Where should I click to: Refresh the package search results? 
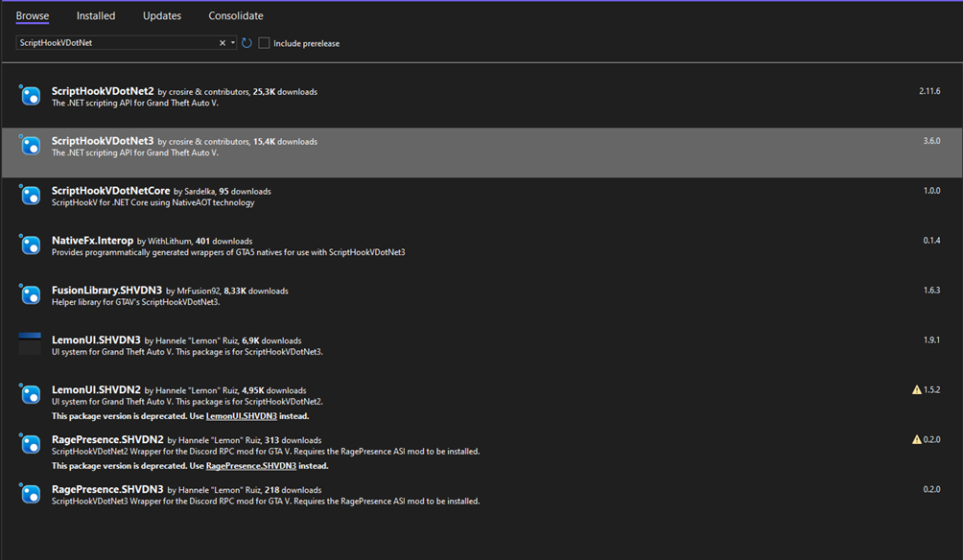click(x=247, y=43)
